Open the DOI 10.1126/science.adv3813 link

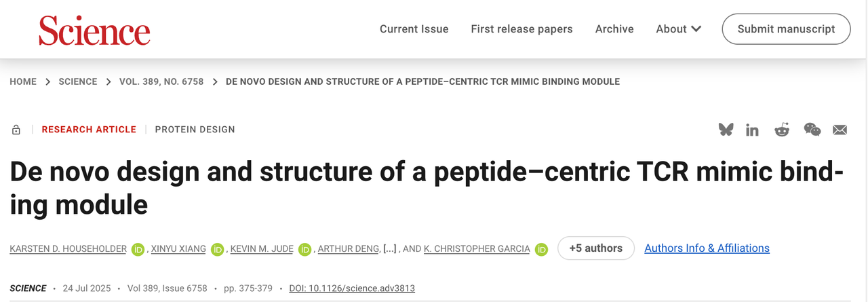point(352,288)
